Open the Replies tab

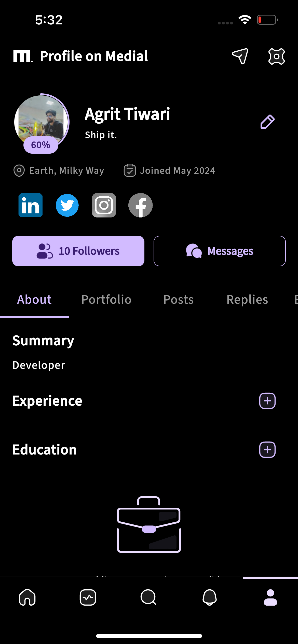tap(247, 300)
